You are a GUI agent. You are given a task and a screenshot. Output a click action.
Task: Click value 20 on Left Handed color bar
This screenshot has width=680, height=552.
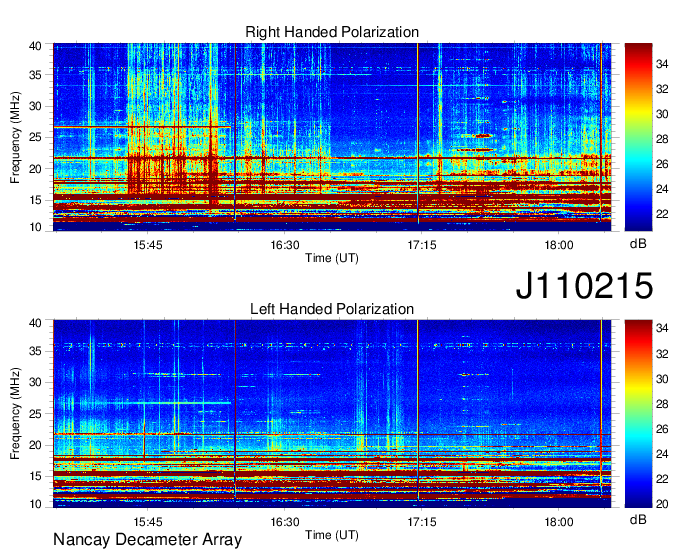(x=662, y=504)
